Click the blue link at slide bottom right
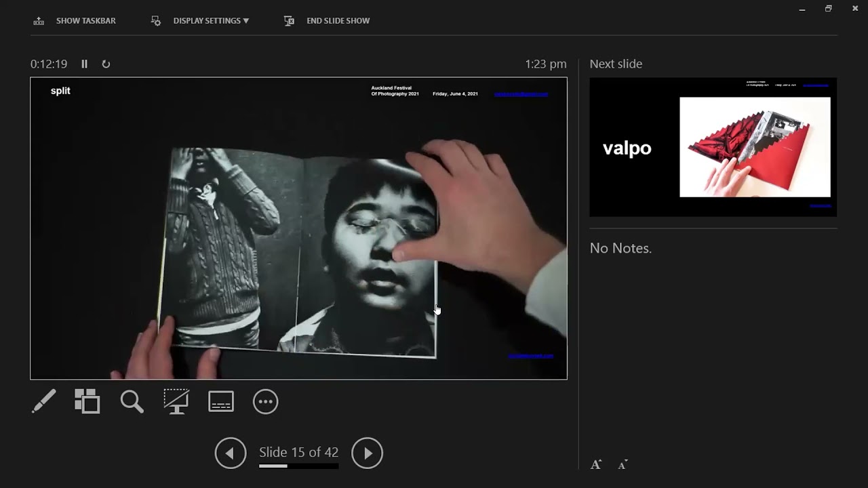Image resolution: width=868 pixels, height=488 pixels. pyautogui.click(x=530, y=356)
